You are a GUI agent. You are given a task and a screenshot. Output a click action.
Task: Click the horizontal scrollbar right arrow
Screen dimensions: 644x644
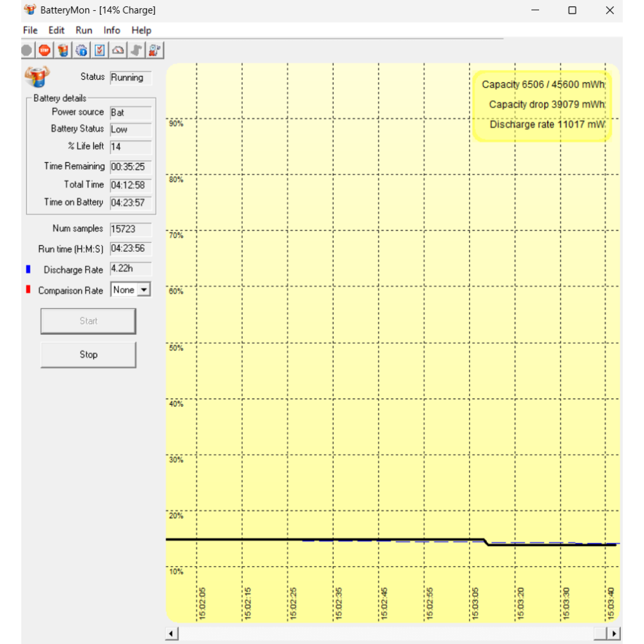click(614, 634)
